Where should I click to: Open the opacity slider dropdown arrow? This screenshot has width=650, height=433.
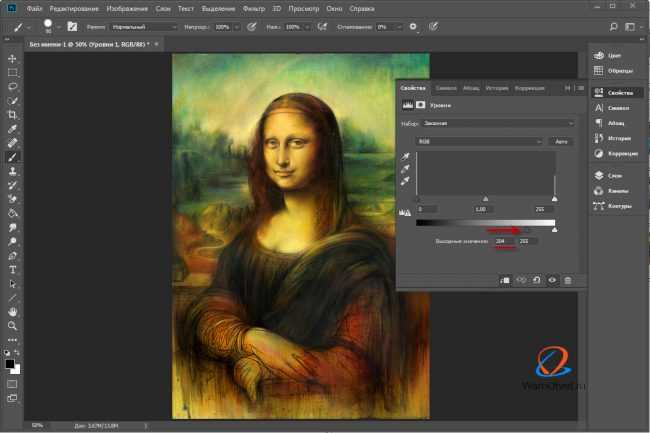click(237, 27)
